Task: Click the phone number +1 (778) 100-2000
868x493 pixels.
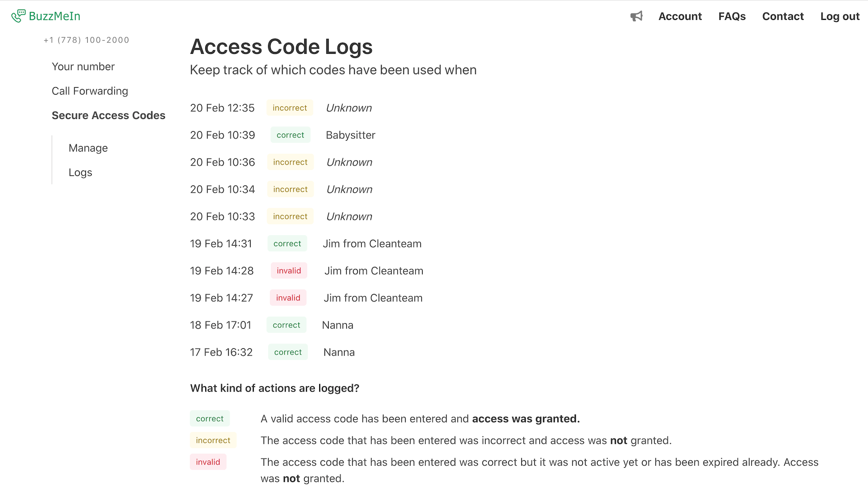Action: tap(86, 40)
